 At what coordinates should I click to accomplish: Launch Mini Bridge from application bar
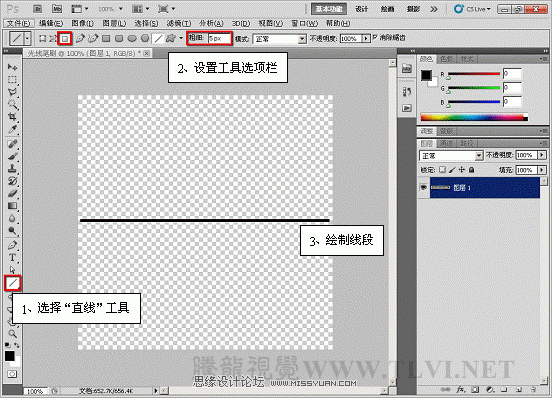57,9
